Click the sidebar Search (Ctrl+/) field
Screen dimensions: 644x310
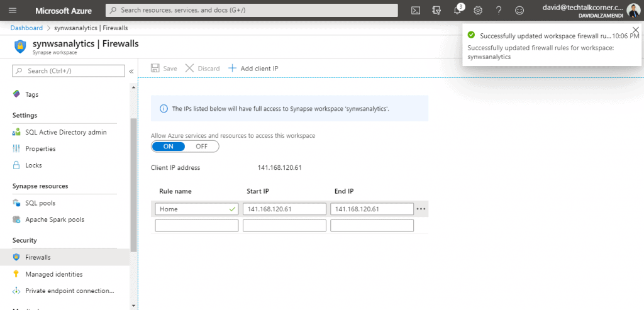(69, 70)
